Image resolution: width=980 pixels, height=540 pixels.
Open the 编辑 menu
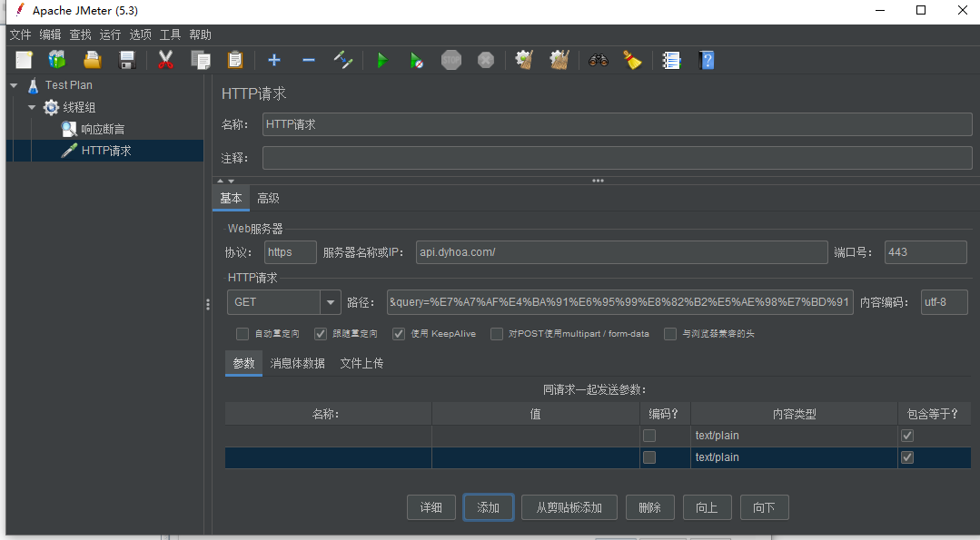click(x=50, y=35)
